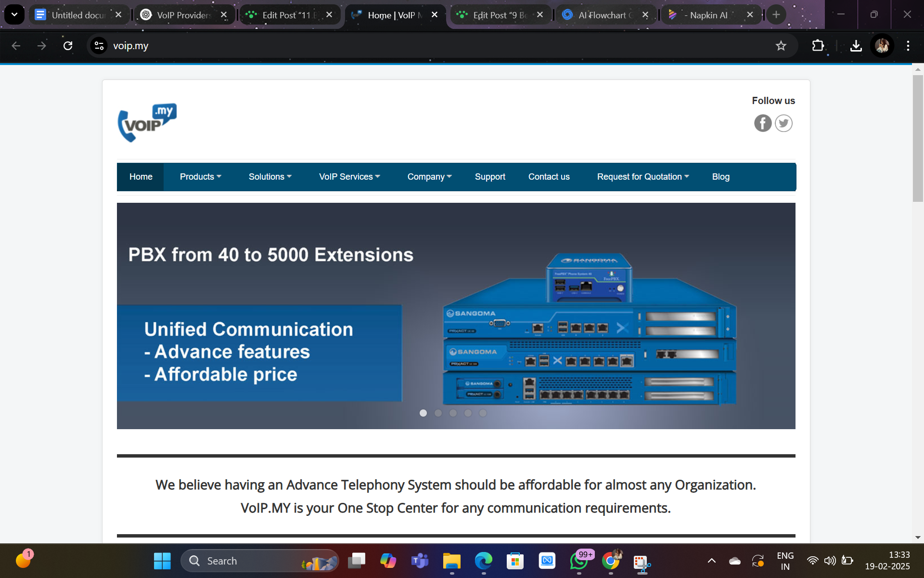924x578 pixels.
Task: Close the AI Flowchart tab
Action: coord(645,15)
